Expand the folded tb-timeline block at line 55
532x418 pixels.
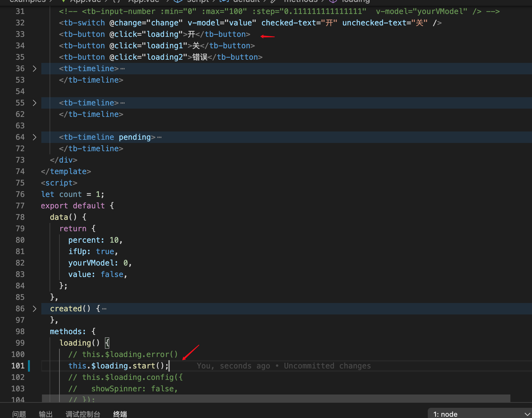35,103
